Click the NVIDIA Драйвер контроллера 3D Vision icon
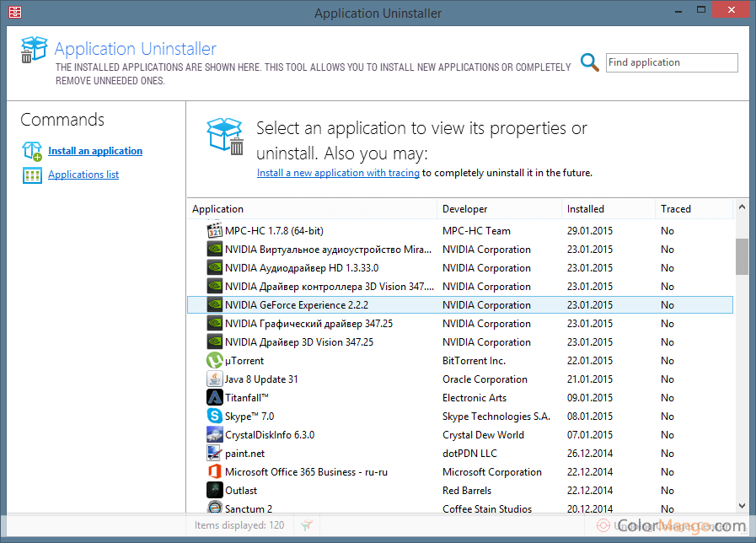 click(x=215, y=286)
